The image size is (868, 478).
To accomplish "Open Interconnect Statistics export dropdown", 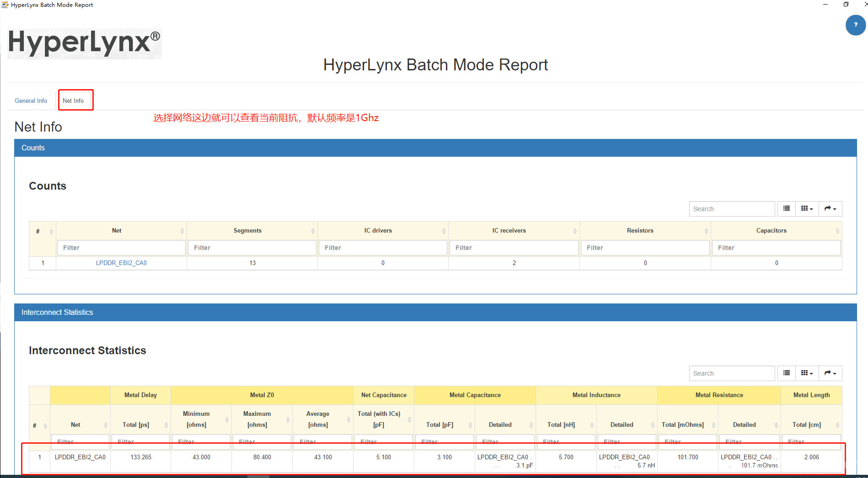I will coord(830,373).
